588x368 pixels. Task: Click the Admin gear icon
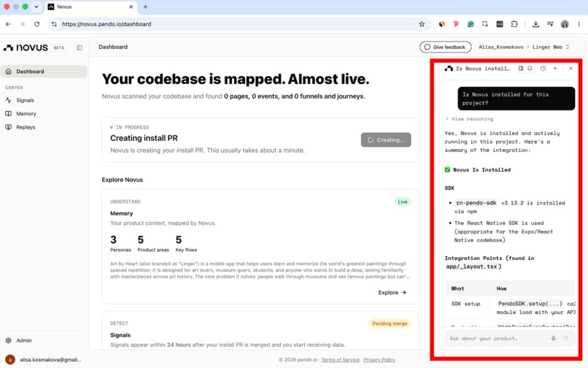click(x=8, y=340)
